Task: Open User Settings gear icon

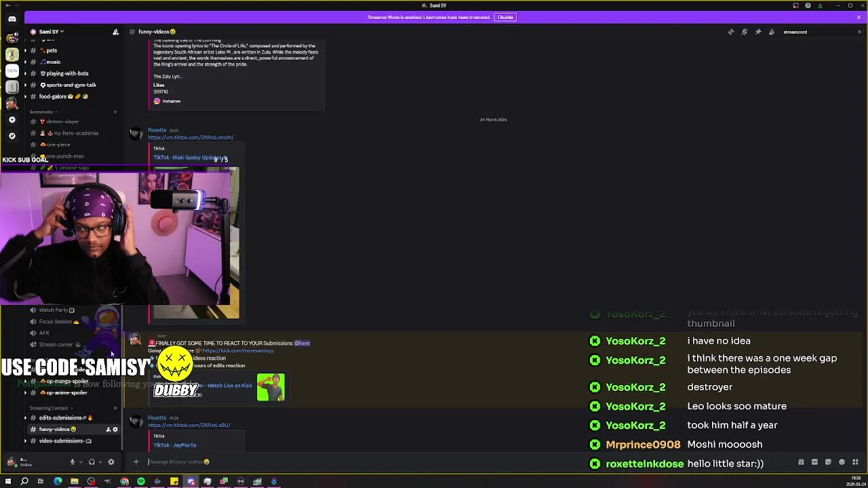Action: coord(111,462)
